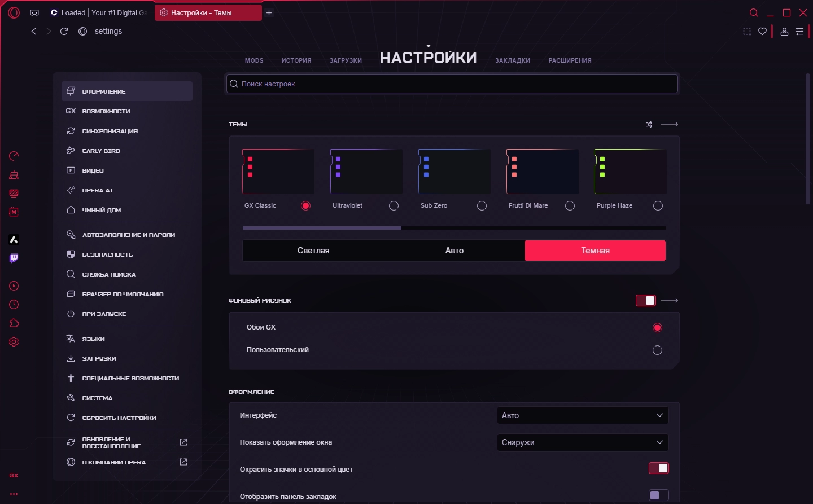Reload the current page
The image size is (813, 504).
pyautogui.click(x=64, y=31)
